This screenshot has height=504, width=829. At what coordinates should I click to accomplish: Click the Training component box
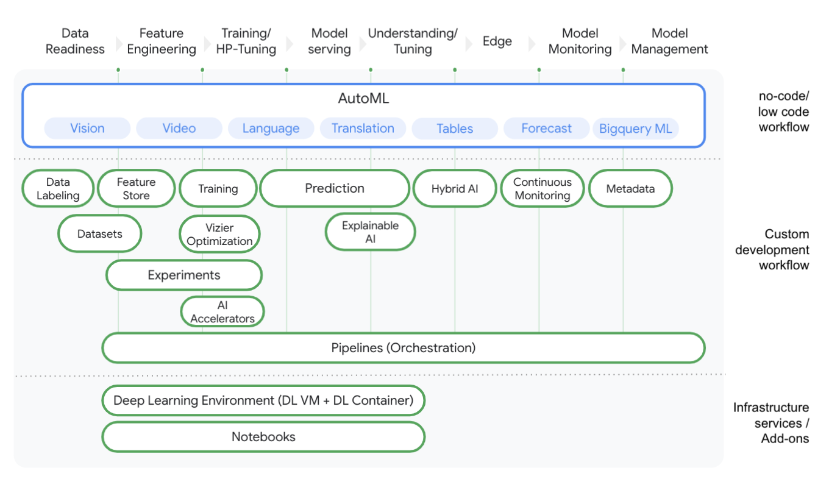tap(218, 189)
